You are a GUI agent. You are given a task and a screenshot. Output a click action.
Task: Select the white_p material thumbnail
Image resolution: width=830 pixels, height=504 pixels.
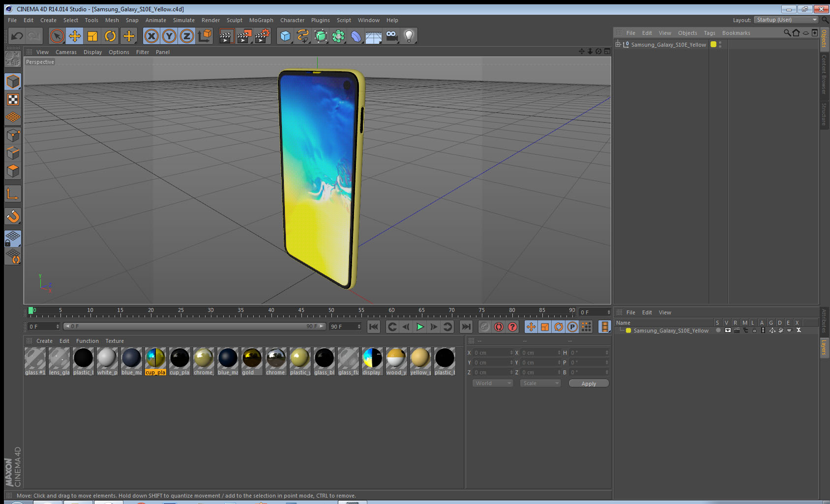107,362
